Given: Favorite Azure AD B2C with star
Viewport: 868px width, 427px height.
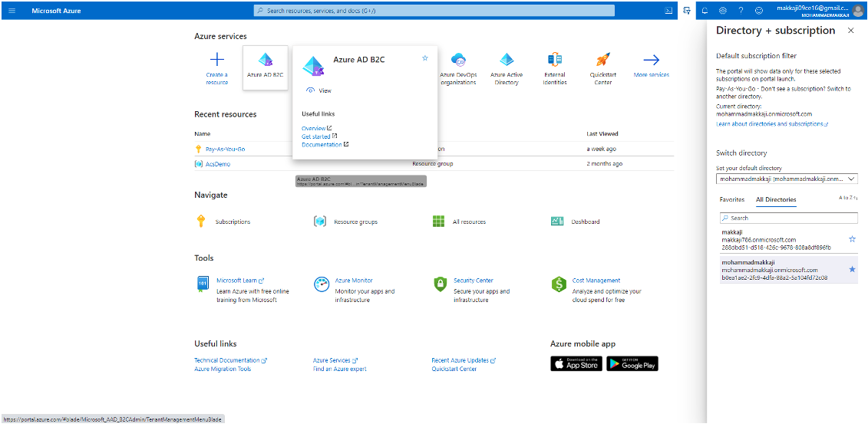Looking at the screenshot, I should pos(425,58).
